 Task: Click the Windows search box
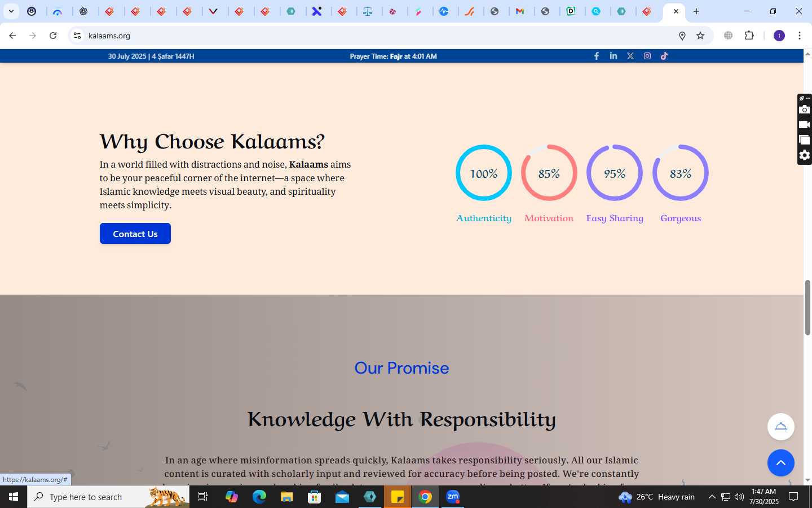coord(108,497)
